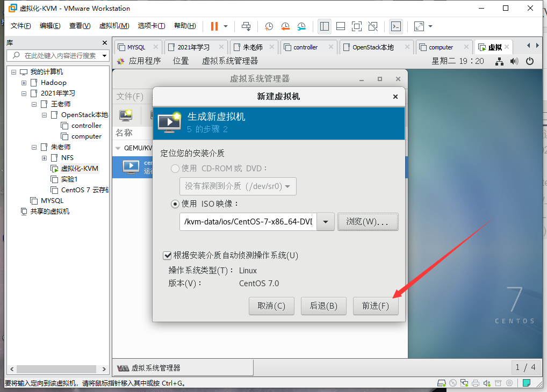Toggle the library sidebar view icon
The height and width of the screenshot is (392, 547).
(x=325, y=26)
